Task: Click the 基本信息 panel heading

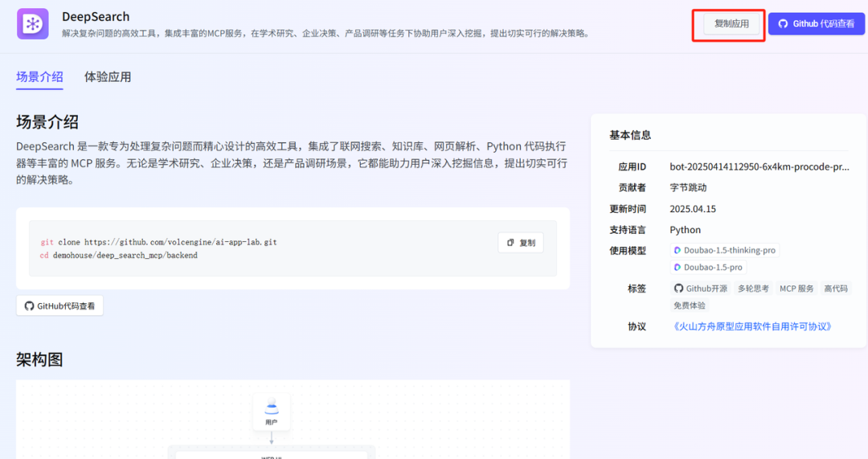Action: coord(630,135)
